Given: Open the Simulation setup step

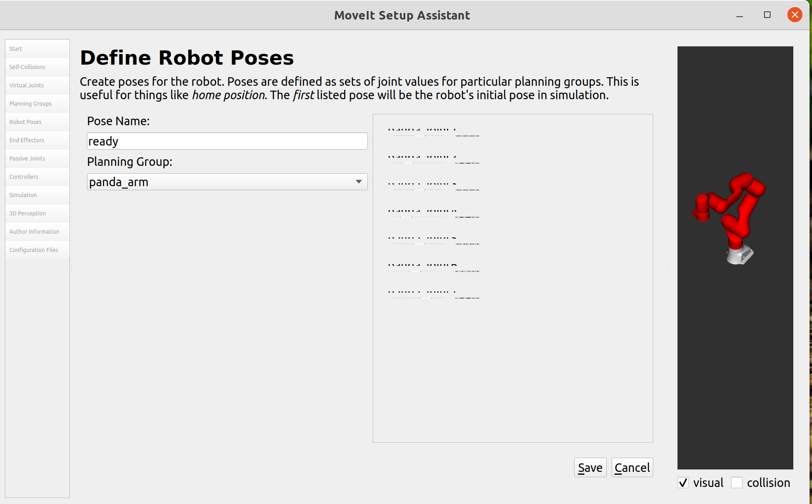Looking at the screenshot, I should (37, 195).
